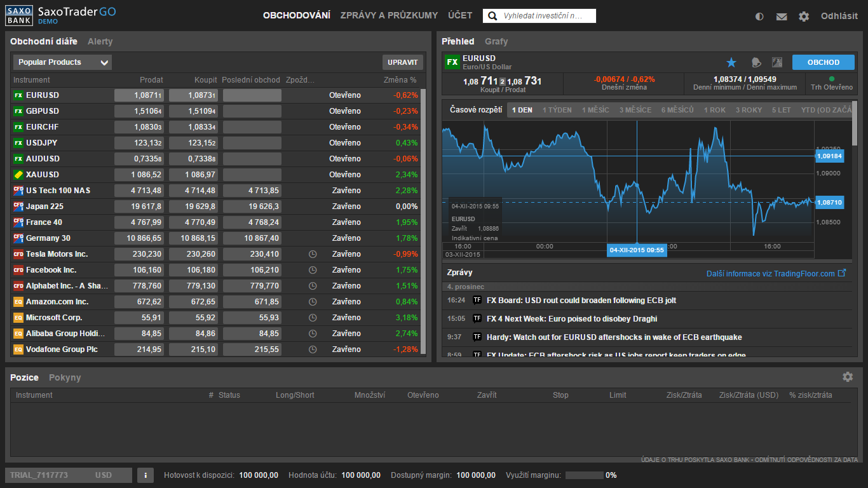Image resolution: width=868 pixels, height=488 pixels.
Task: Click the delayed clock icon in Facebook row
Action: click(x=313, y=270)
